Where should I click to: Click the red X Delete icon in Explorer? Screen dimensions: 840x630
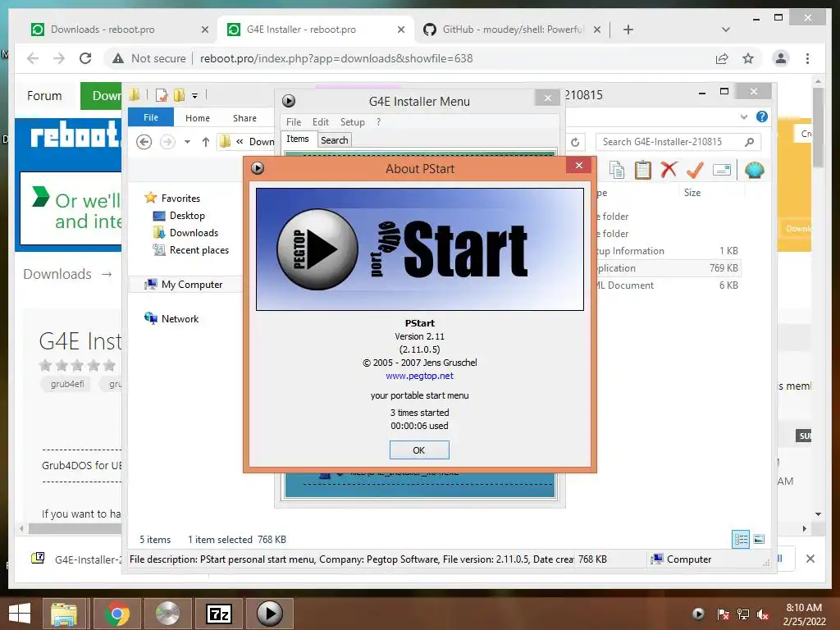click(669, 171)
